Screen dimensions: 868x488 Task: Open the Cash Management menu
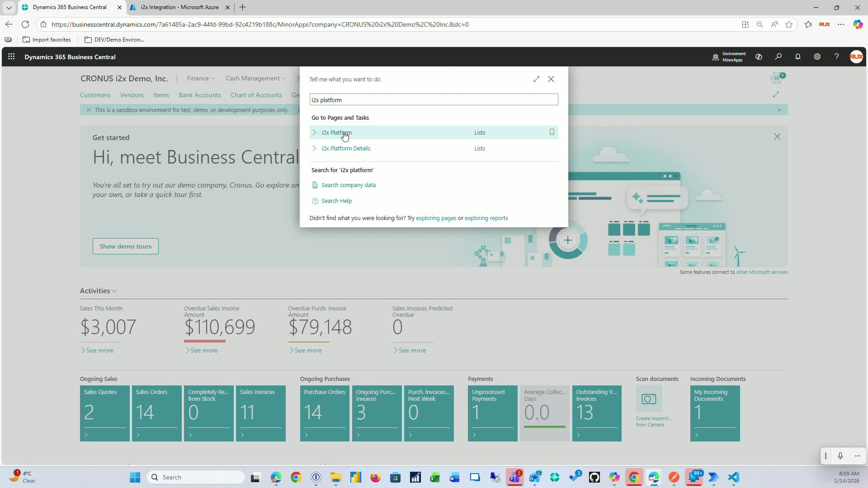[x=255, y=78]
